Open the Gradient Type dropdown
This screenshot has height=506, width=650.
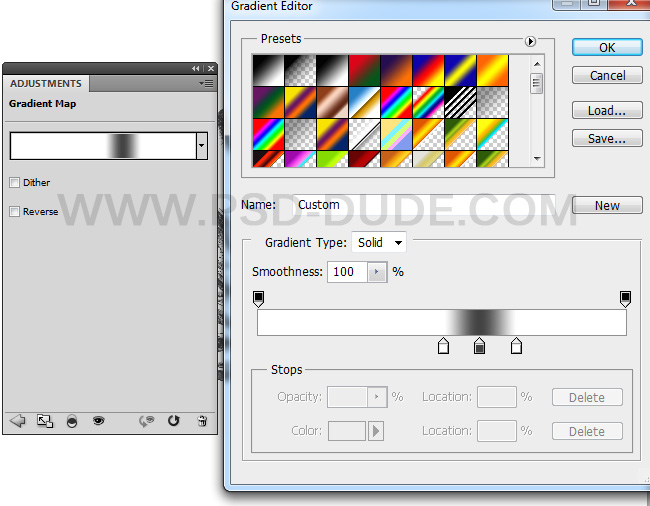[379, 242]
